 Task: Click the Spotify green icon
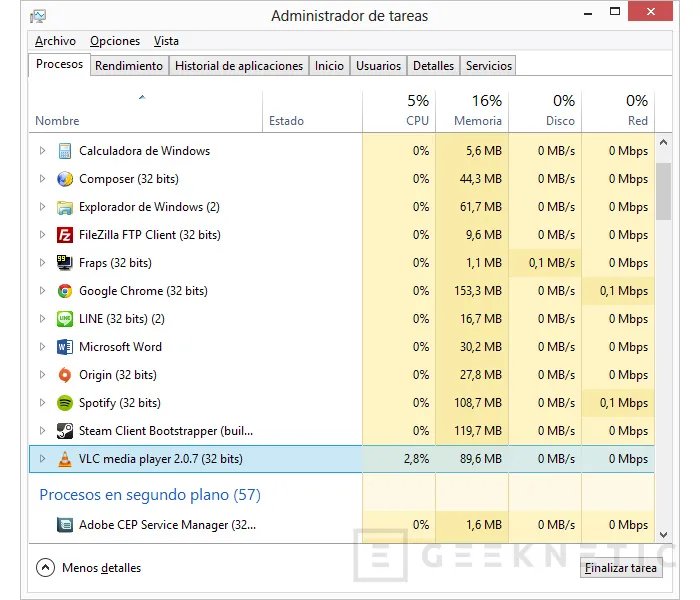(x=65, y=403)
